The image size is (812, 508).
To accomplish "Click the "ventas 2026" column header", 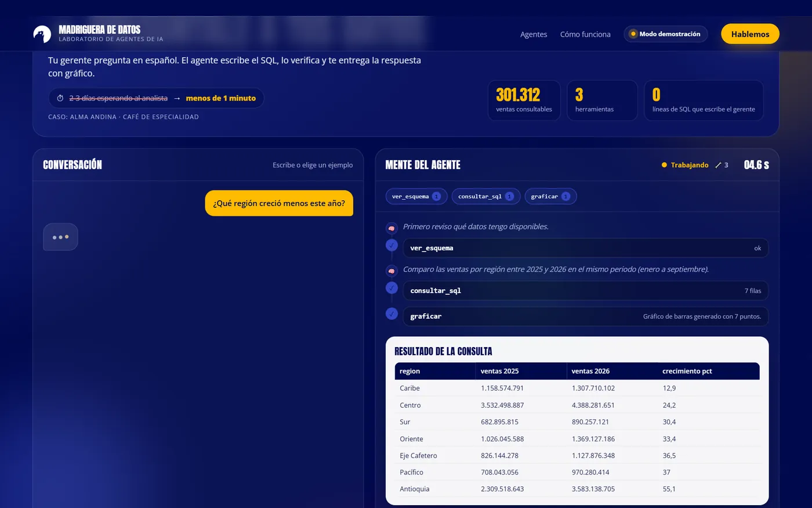I will click(612, 371).
